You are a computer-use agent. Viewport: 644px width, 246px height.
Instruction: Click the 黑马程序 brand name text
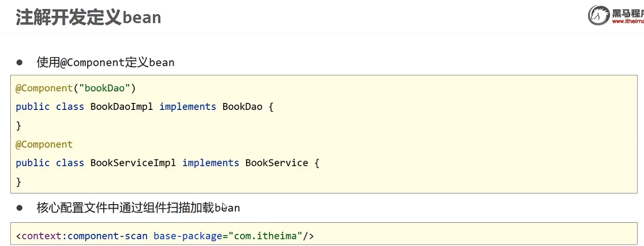[x=628, y=12]
